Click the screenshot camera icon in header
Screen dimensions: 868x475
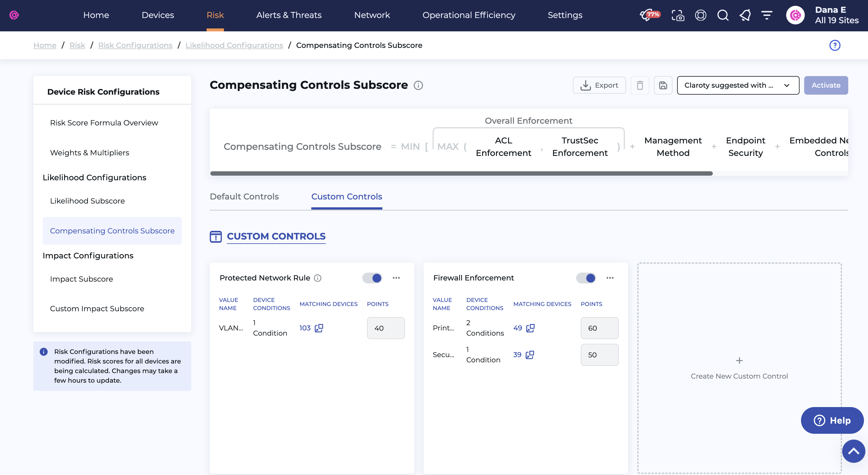pos(678,15)
